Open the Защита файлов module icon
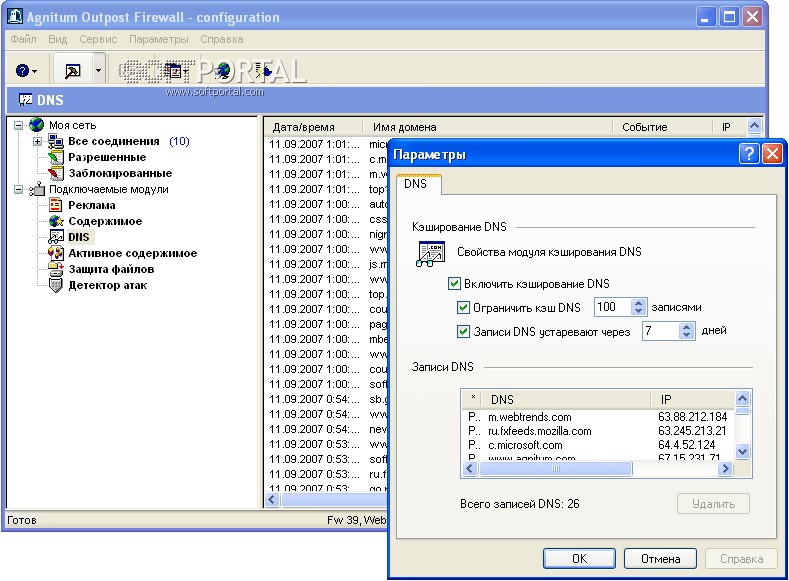789x581 pixels. coord(55,269)
